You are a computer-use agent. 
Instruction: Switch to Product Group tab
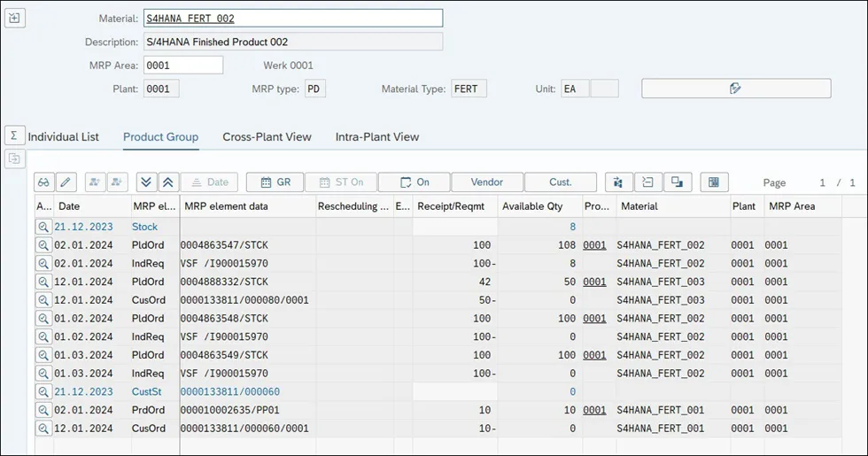point(160,136)
